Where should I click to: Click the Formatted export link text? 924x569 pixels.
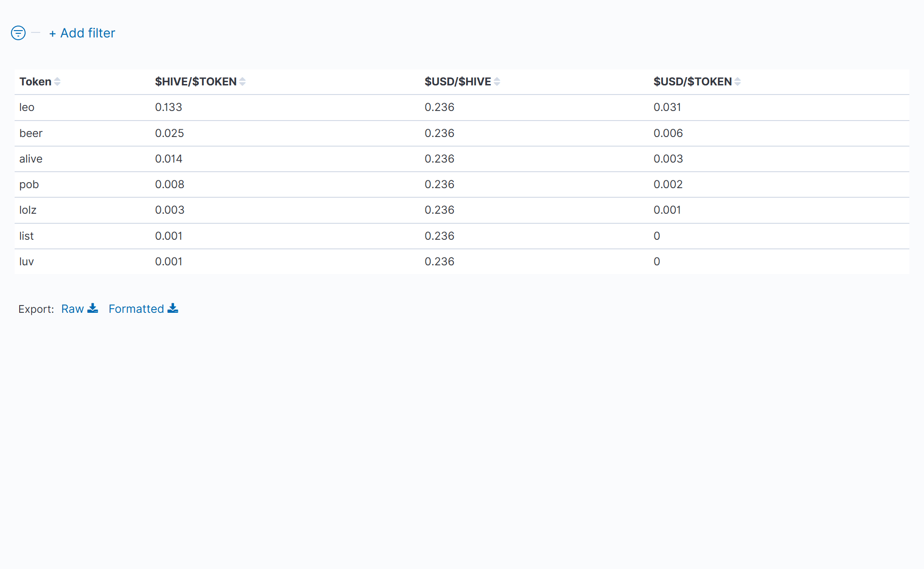[x=136, y=309]
